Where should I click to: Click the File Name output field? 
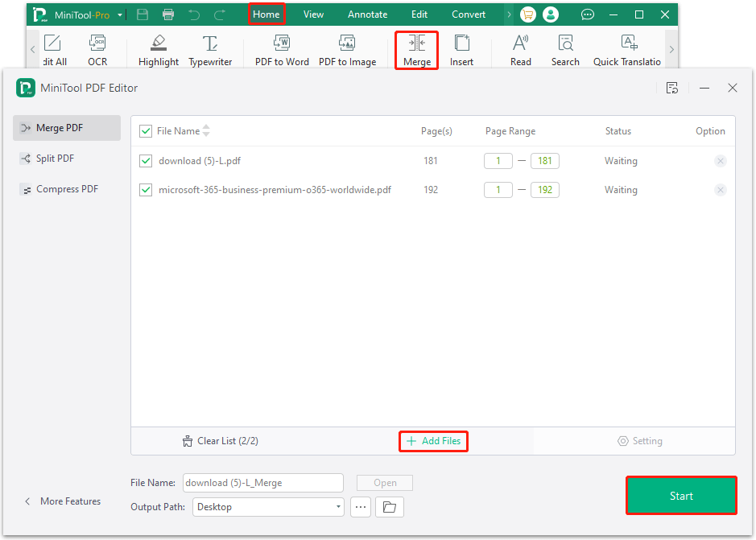(263, 483)
